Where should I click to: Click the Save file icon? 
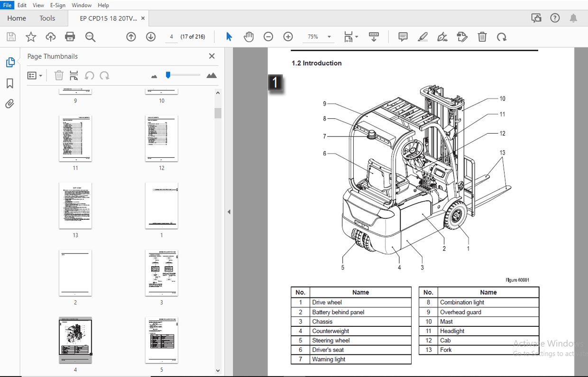click(11, 37)
